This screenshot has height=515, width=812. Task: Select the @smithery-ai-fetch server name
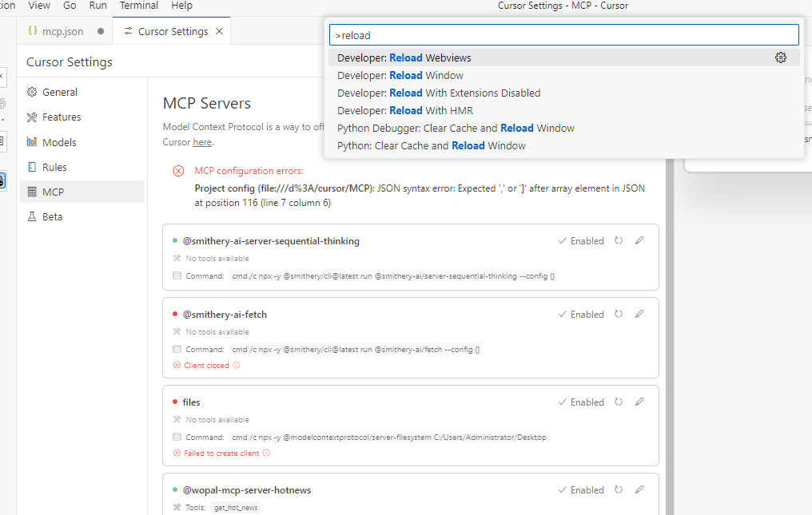tap(225, 314)
